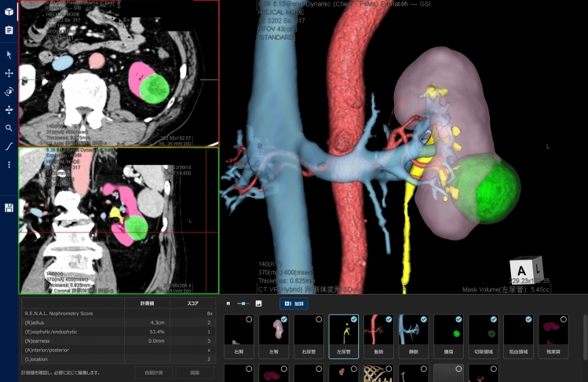Uncheck the 左腎 mask visibility circle

(284, 319)
